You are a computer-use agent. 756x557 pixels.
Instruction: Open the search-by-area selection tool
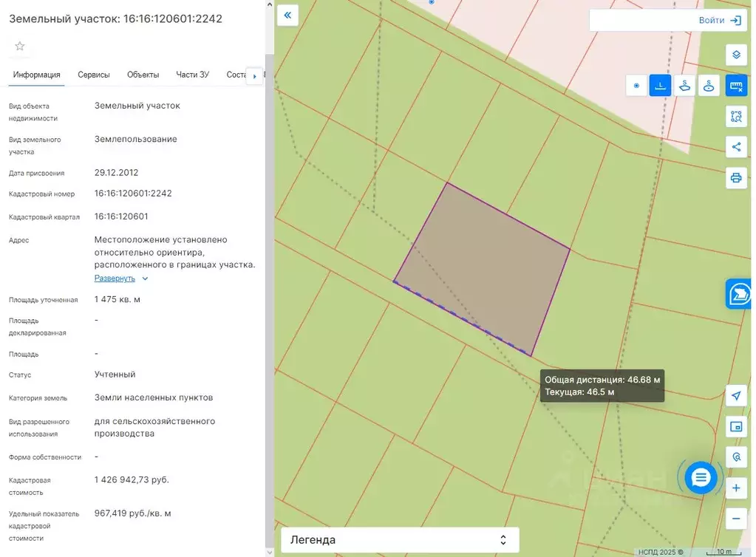click(x=736, y=117)
